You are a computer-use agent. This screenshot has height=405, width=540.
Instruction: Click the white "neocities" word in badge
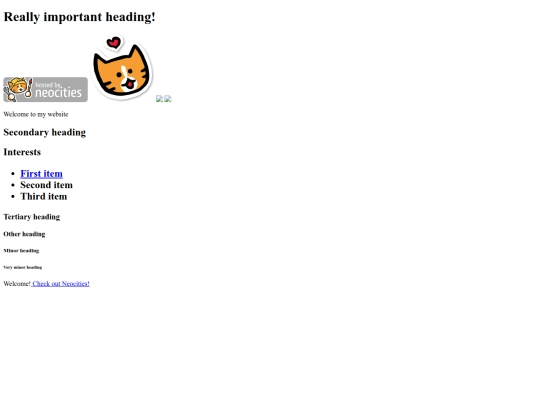click(x=59, y=93)
